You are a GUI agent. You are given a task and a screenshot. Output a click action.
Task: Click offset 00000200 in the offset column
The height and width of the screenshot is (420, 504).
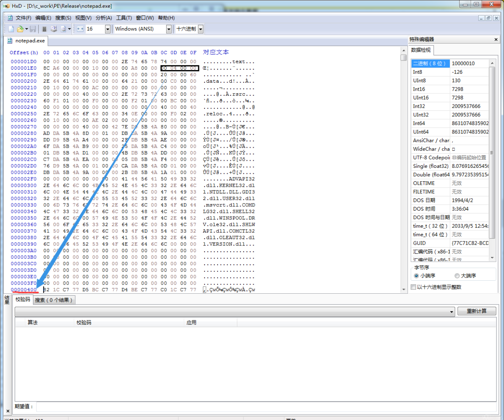click(24, 81)
